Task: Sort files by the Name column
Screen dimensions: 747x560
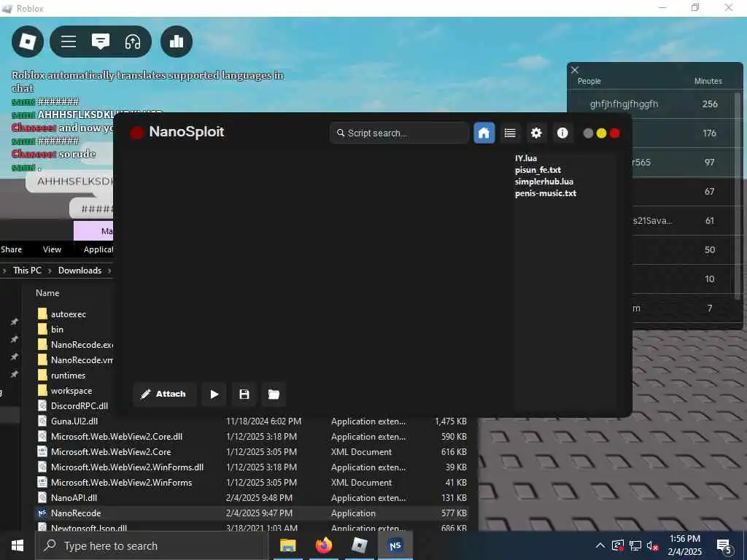Action: pos(47,293)
